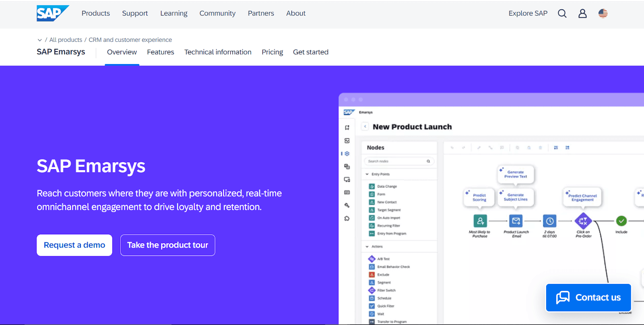
Task: Click the SAP logo in the header
Action: coord(53,13)
